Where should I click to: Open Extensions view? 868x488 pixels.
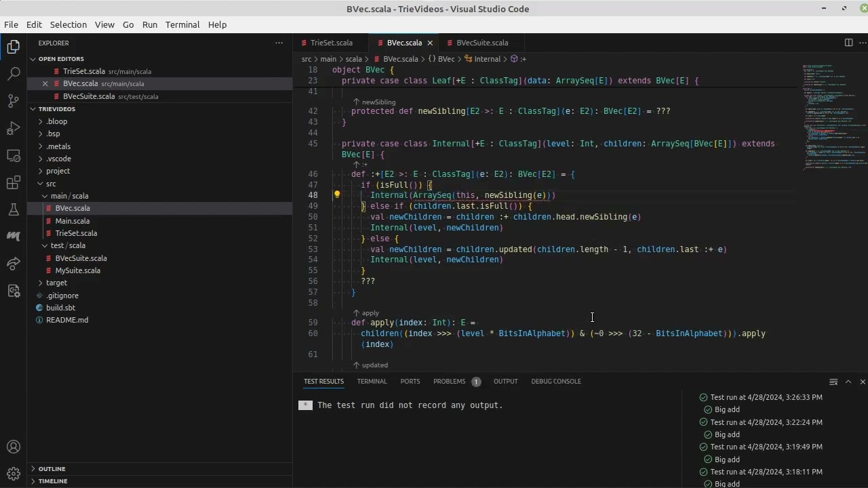click(14, 182)
